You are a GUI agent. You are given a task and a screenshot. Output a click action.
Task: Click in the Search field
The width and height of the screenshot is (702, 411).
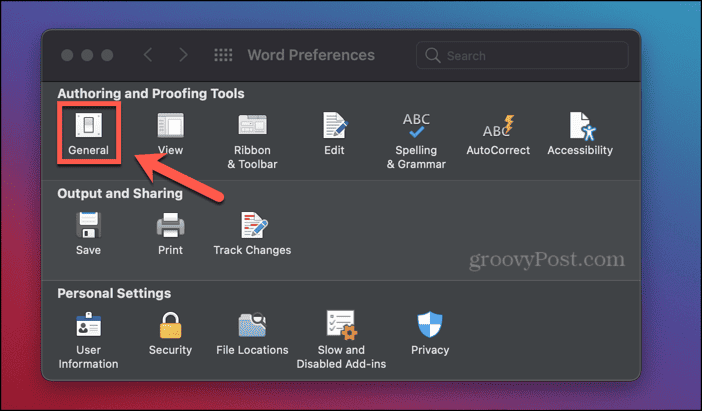(x=522, y=56)
